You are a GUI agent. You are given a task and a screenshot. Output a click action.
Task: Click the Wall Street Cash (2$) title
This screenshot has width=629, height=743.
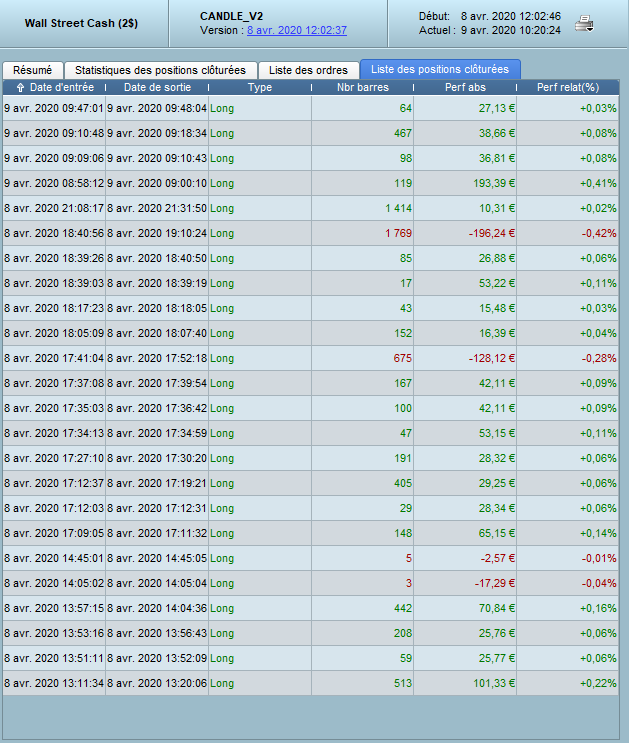point(82,23)
